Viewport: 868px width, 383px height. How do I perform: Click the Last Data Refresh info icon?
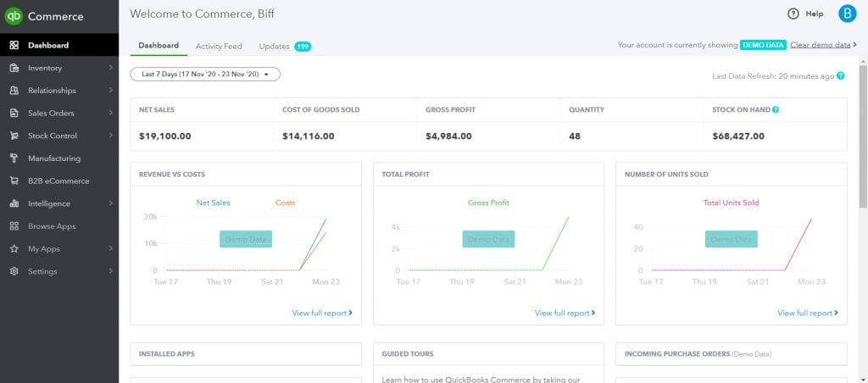click(x=841, y=75)
